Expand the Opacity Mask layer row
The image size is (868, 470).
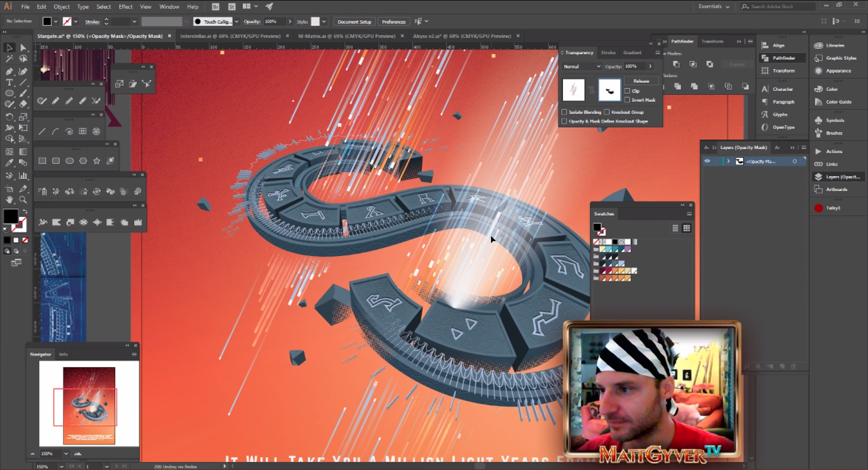pos(728,162)
